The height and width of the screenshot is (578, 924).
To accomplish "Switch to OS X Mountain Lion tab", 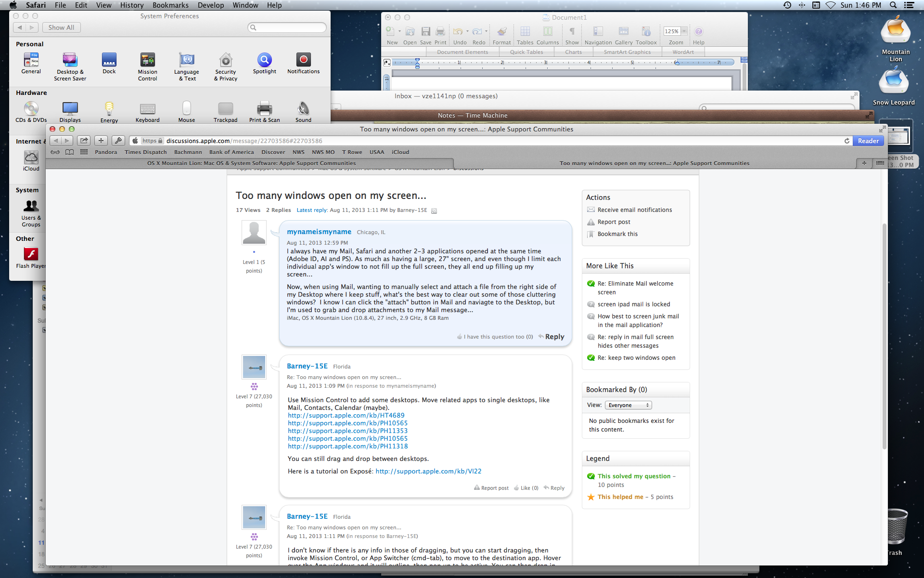I will 251,163.
